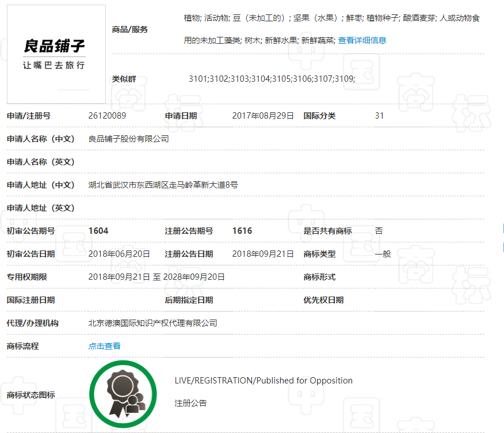
Task: Click the exclusive rights period date range
Action: click(156, 277)
